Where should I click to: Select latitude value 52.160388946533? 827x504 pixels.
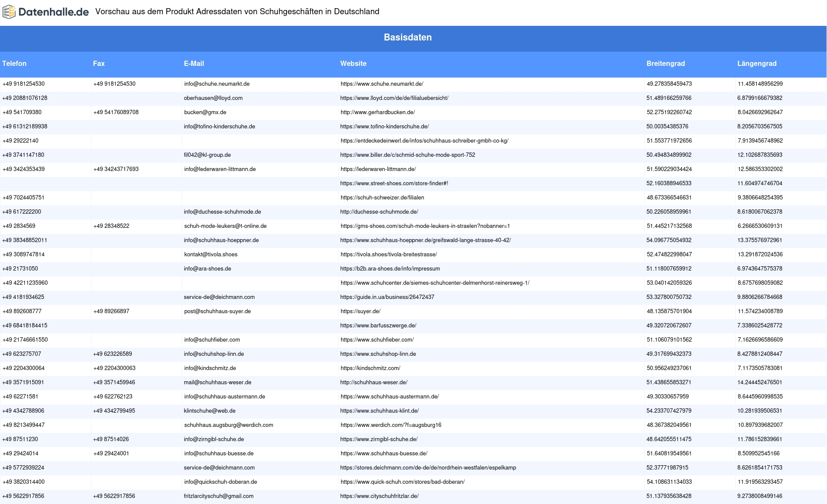669,184
